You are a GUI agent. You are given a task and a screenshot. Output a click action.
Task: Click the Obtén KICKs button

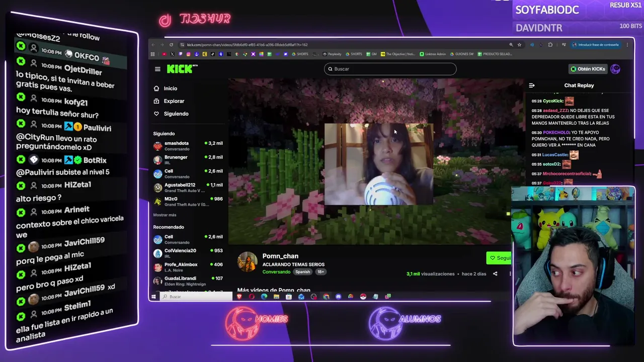(588, 69)
